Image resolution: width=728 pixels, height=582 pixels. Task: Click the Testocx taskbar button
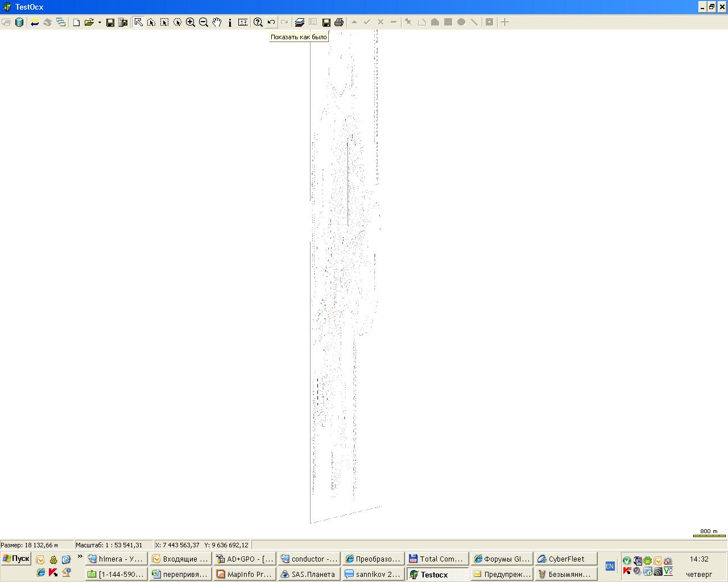[x=437, y=574]
